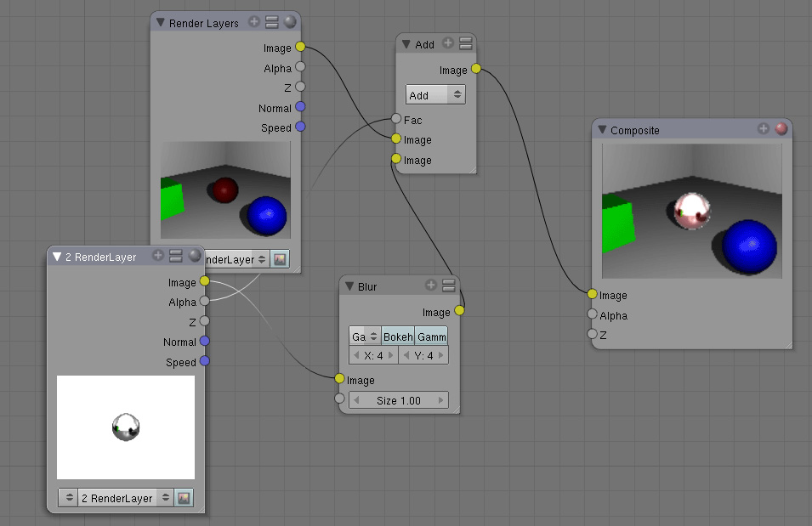Screen dimensions: 812x526
Task: Click 2 RenderLayer Image output socket
Action: [205, 281]
